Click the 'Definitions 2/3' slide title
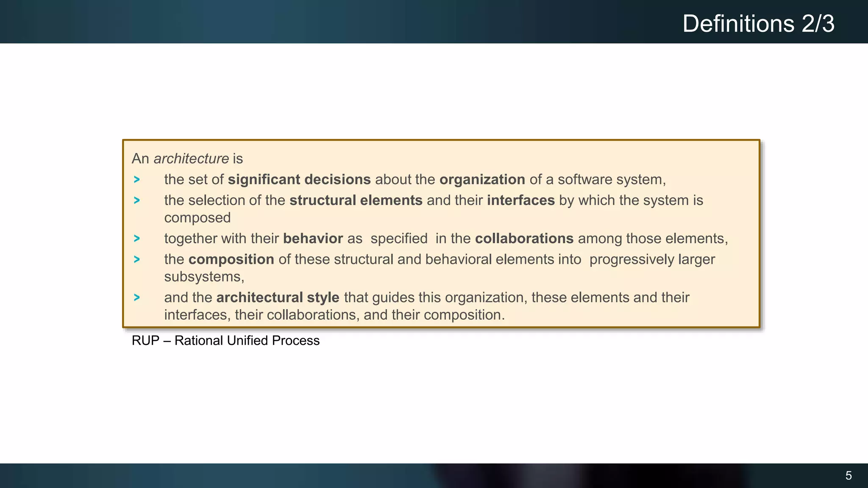Image resolution: width=868 pixels, height=488 pixels. (758, 24)
